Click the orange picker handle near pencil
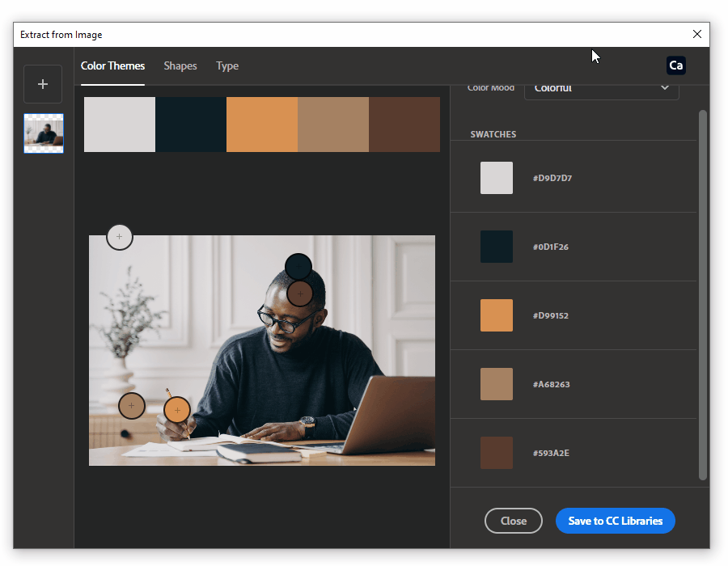The image size is (728, 566). pyautogui.click(x=177, y=410)
